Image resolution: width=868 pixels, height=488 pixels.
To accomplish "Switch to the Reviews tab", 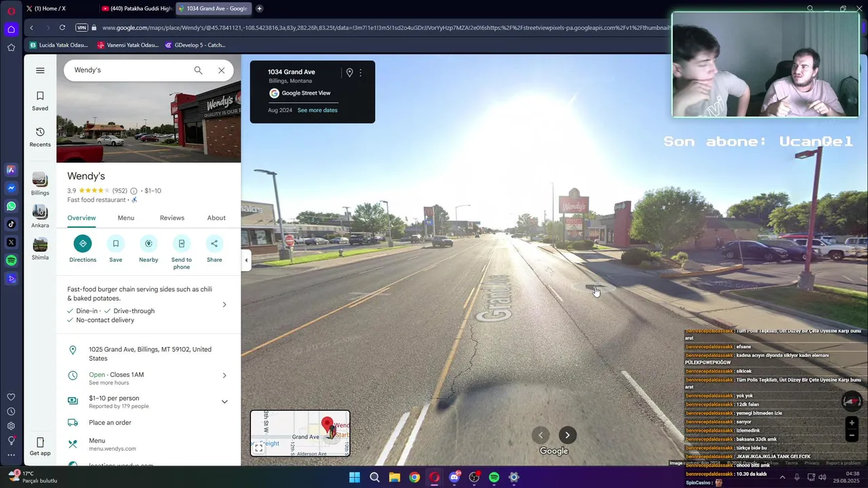I will (172, 218).
